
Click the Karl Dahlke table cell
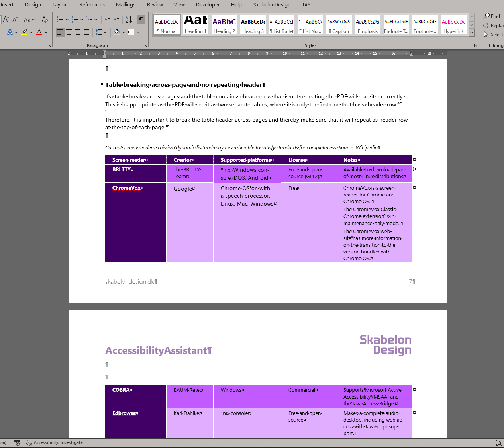(x=190, y=423)
